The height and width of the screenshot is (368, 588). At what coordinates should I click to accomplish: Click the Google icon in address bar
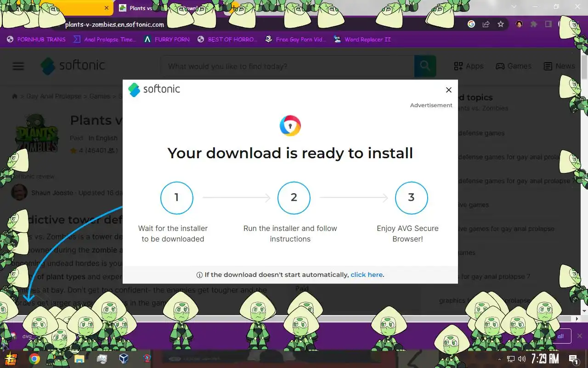point(471,24)
